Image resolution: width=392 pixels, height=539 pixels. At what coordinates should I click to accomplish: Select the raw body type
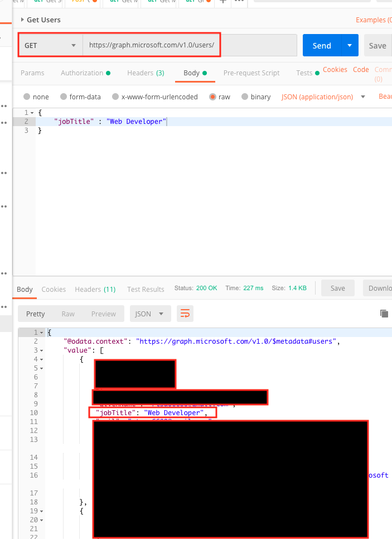[220, 97]
